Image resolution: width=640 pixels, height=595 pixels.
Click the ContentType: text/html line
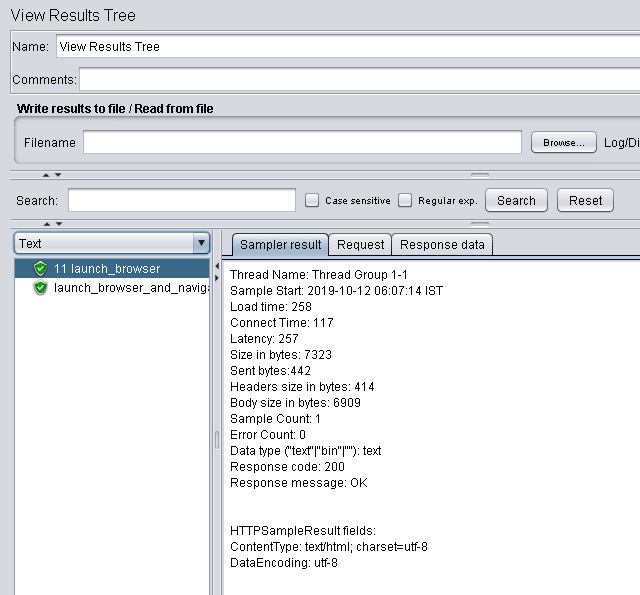tap(329, 546)
